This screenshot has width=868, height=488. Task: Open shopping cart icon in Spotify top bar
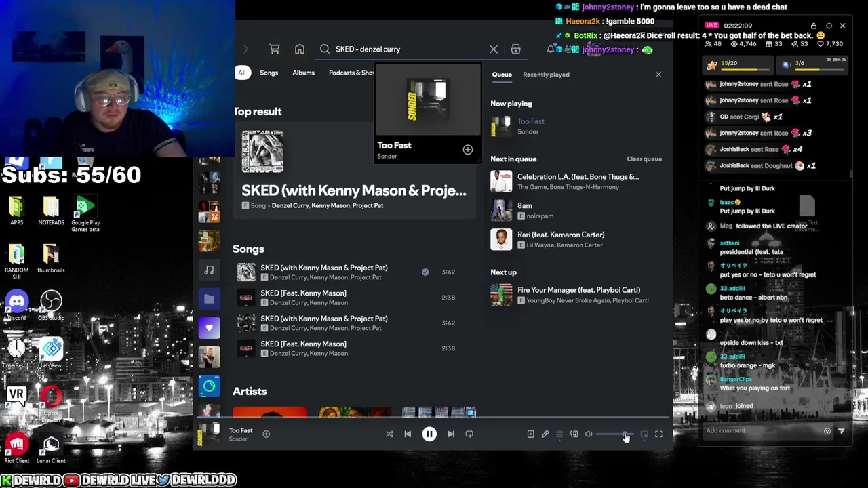[274, 49]
